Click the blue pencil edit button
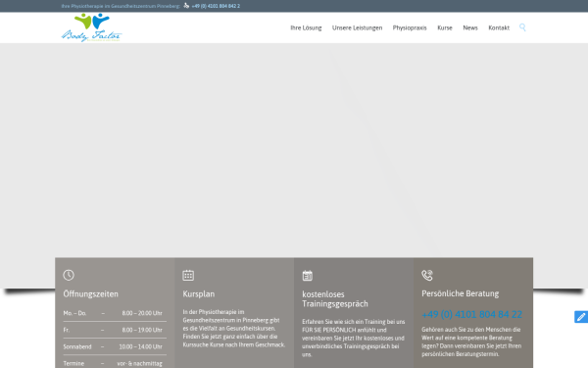 581,317
